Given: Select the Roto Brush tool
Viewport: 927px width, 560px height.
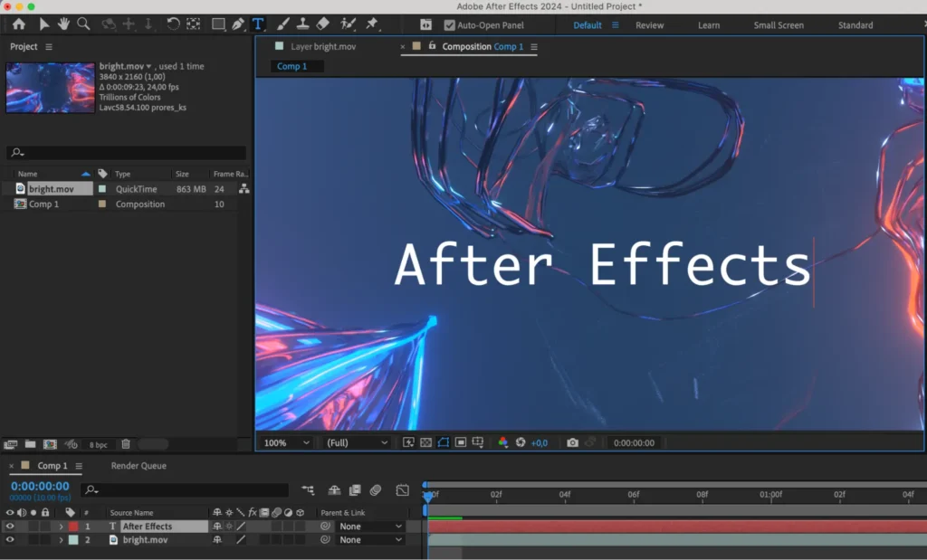Looking at the screenshot, I should (x=349, y=24).
